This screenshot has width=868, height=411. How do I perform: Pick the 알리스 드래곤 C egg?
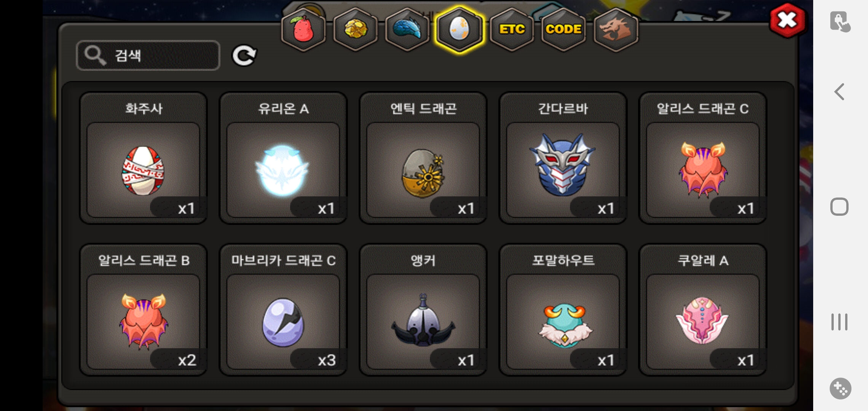[x=703, y=158]
